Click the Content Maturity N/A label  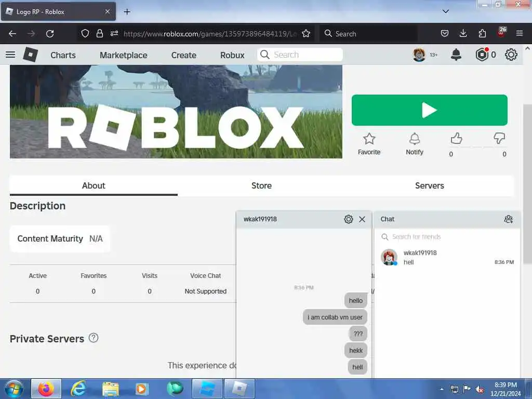[60, 239]
